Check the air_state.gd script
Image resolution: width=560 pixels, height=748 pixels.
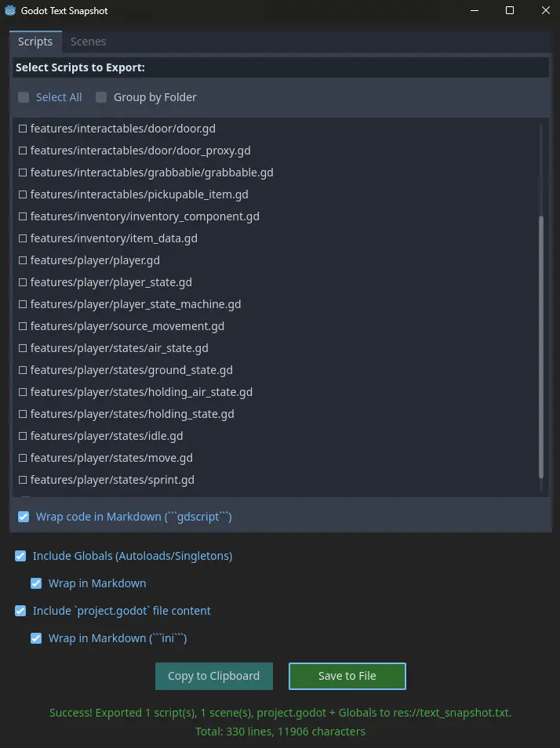pos(23,348)
